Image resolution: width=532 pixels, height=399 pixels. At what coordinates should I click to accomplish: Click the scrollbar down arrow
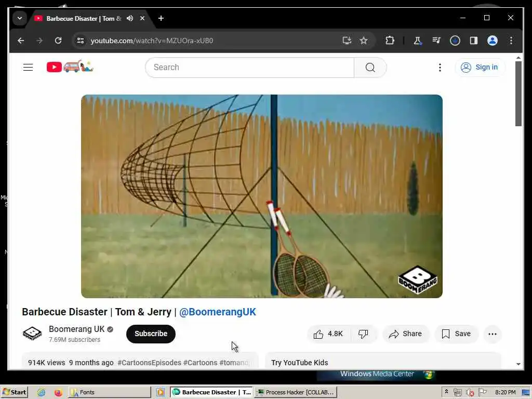(x=518, y=364)
